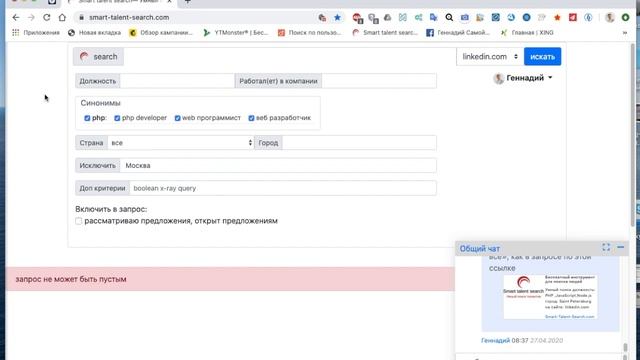Open the red extension icon with badge
Image resolution: width=640 pixels, height=360 pixels.
[358, 18]
